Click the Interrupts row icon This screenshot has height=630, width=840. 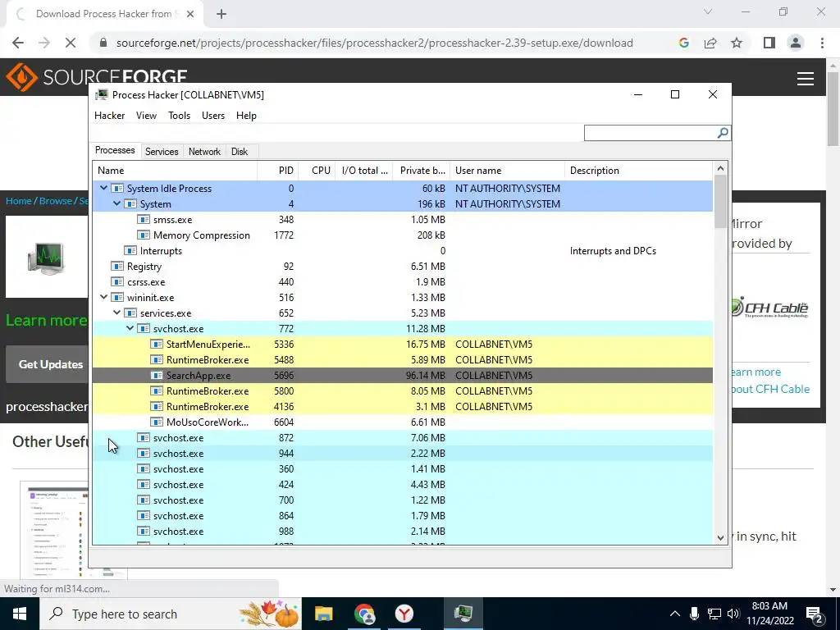[130, 251]
